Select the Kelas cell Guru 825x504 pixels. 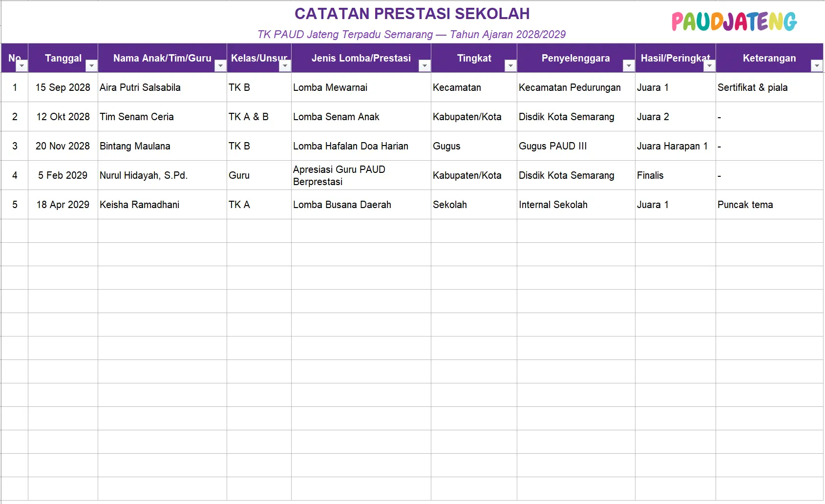tap(259, 175)
